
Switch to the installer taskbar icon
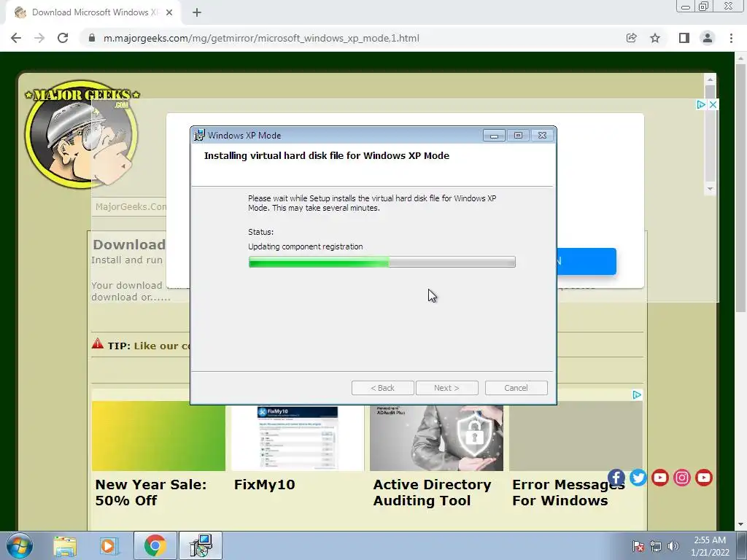[201, 545]
